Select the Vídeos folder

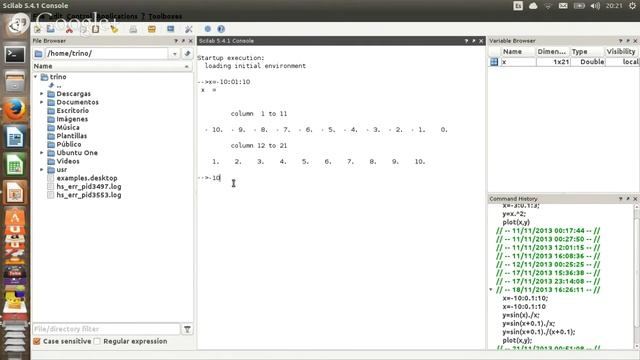68,161
